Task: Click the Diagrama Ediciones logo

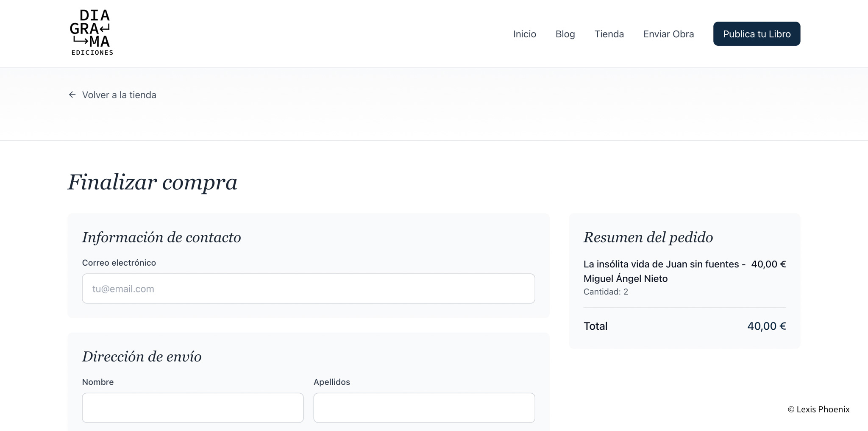Action: point(92,33)
